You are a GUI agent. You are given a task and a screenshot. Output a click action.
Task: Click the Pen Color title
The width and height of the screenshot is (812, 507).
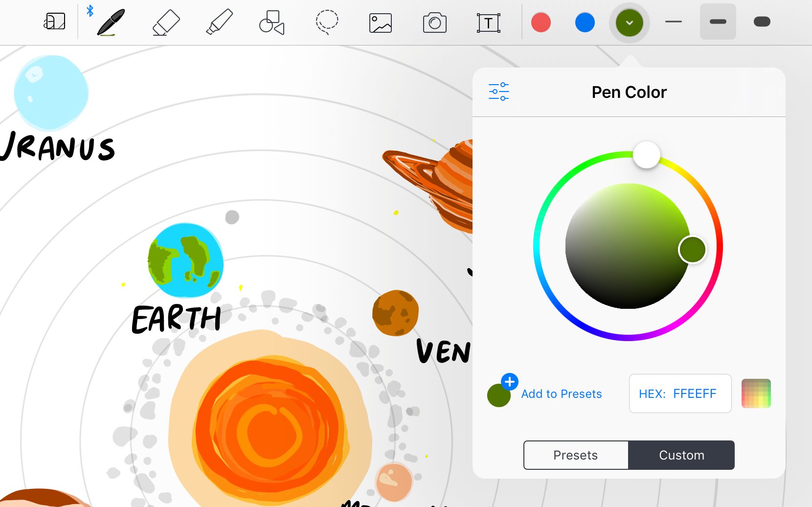click(x=629, y=92)
